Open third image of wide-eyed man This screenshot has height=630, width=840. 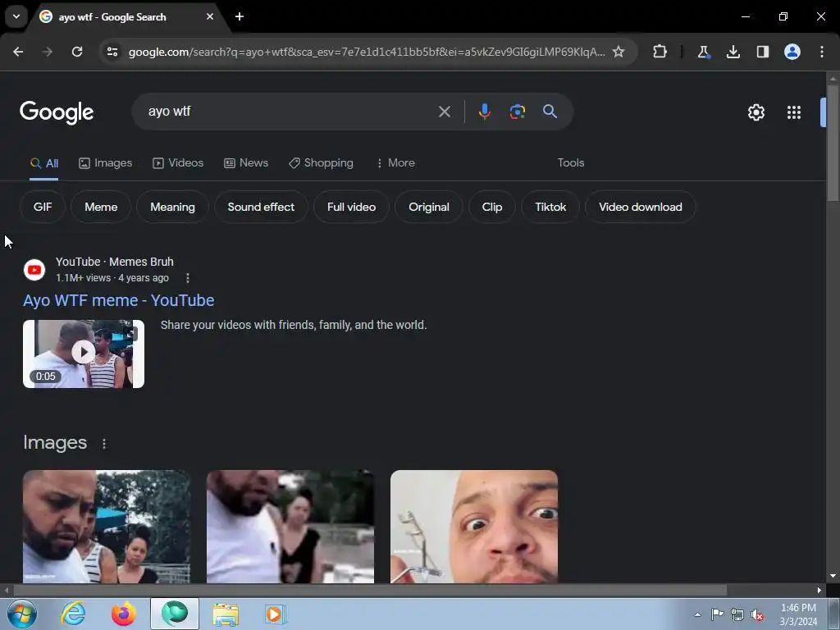click(474, 527)
